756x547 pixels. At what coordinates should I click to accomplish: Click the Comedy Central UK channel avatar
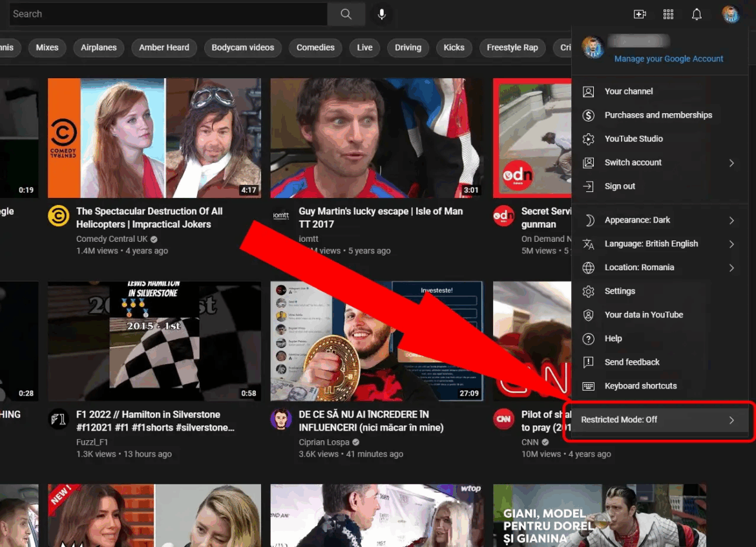pyautogui.click(x=58, y=217)
